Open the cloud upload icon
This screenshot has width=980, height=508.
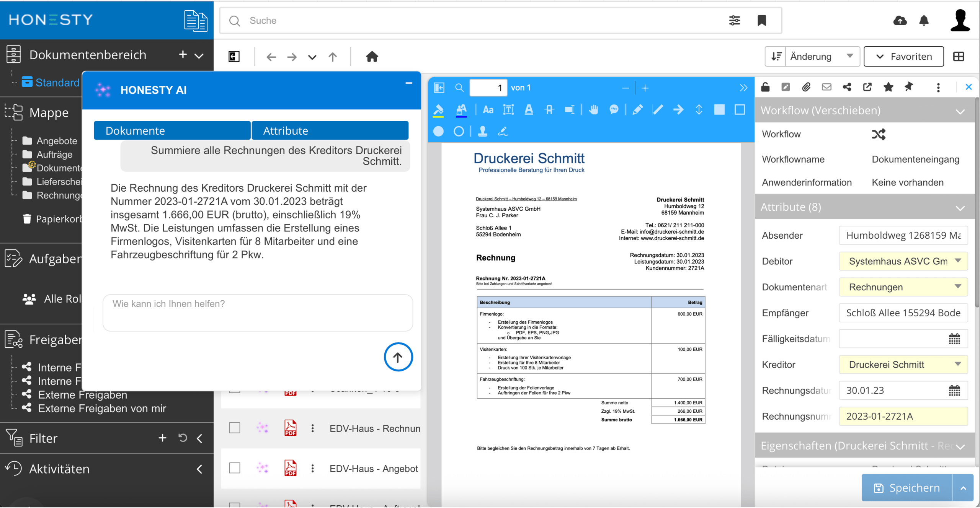point(900,21)
